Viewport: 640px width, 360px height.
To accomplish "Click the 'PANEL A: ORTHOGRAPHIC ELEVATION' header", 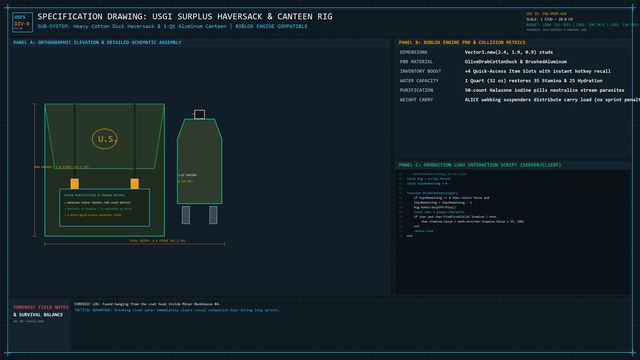I will pos(97,42).
